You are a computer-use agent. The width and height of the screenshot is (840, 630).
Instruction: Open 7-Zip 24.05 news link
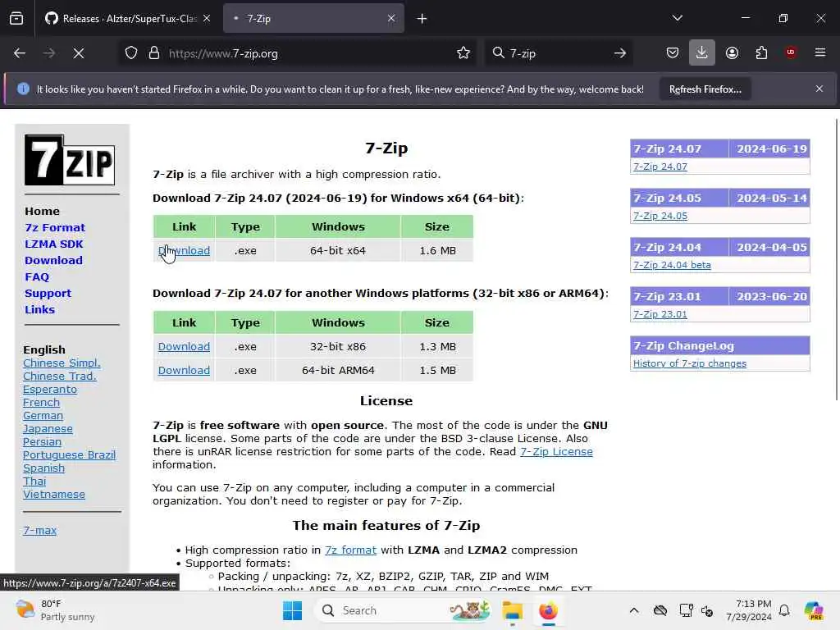click(660, 216)
